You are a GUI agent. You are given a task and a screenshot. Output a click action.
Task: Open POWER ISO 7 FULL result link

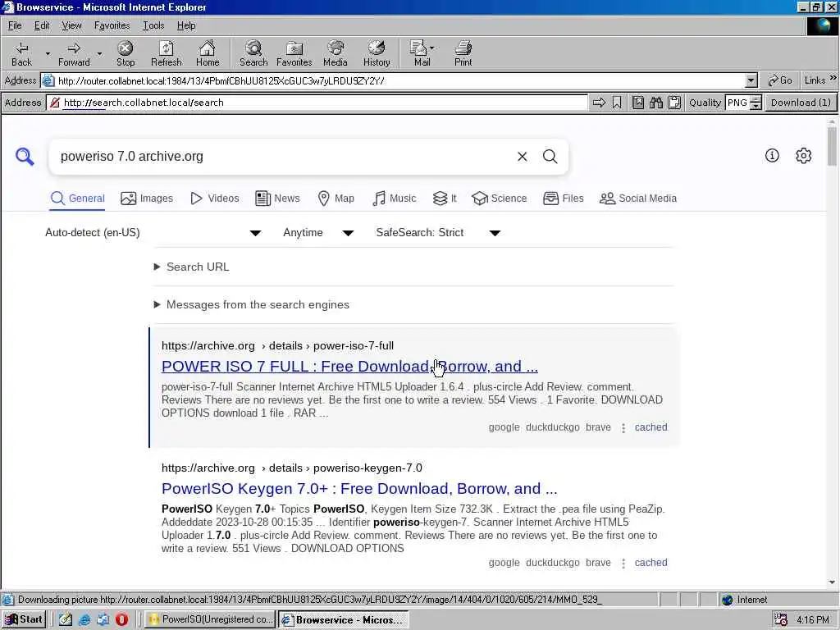[x=349, y=367]
